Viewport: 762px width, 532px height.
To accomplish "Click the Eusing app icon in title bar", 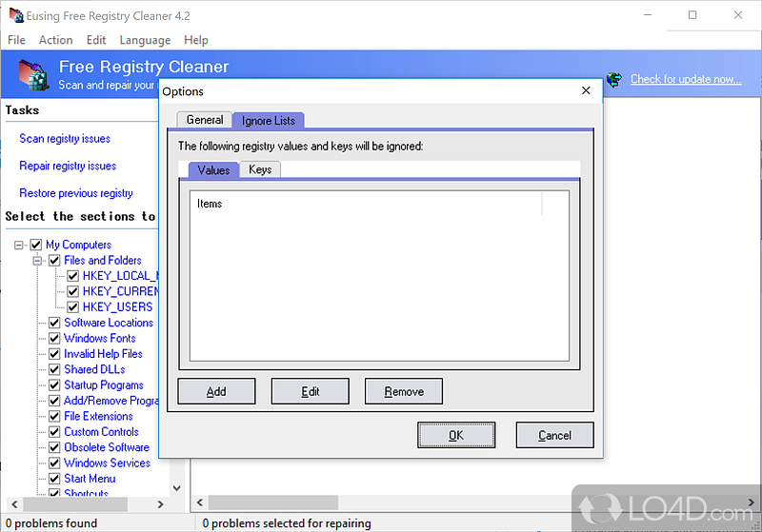I will pyautogui.click(x=16, y=15).
